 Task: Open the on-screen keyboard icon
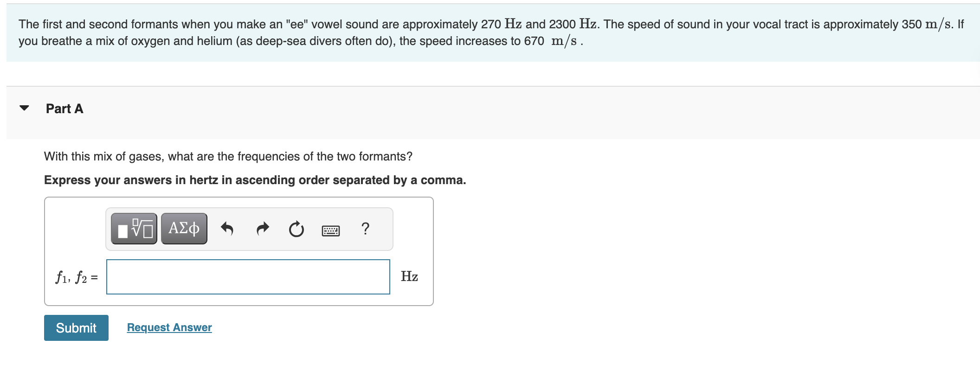331,229
